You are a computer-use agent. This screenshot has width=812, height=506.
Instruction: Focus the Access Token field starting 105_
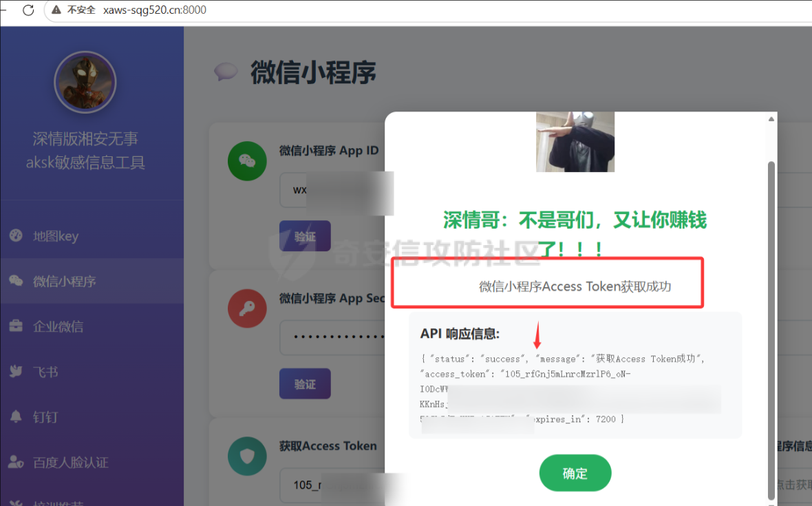coord(332,485)
